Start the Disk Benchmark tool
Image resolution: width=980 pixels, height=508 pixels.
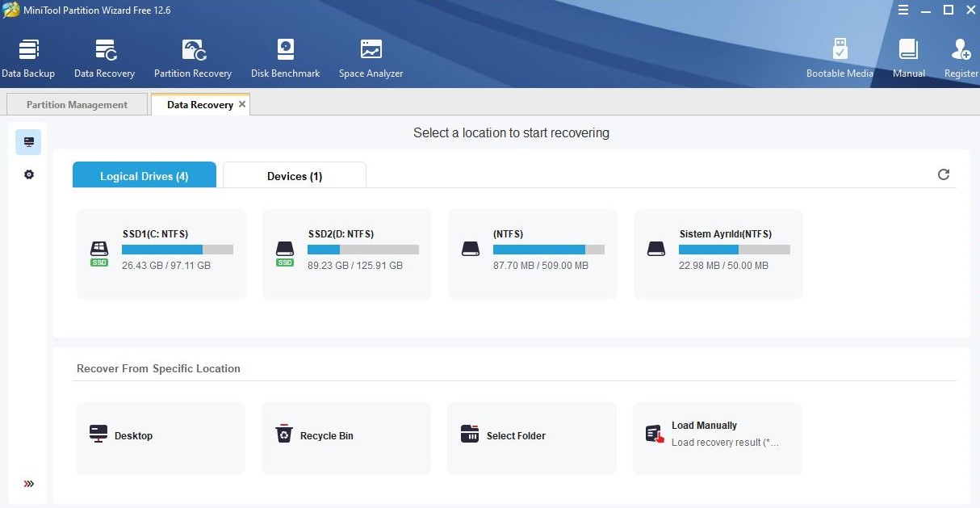pyautogui.click(x=285, y=59)
